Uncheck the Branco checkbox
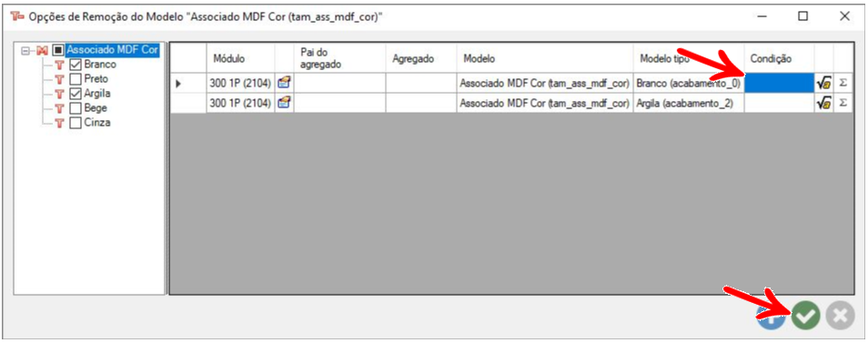The image size is (868, 343). click(x=76, y=65)
